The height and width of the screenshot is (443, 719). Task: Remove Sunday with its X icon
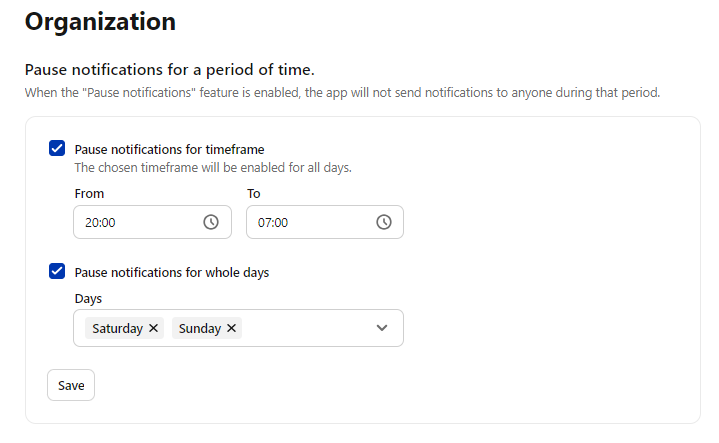[x=232, y=328]
